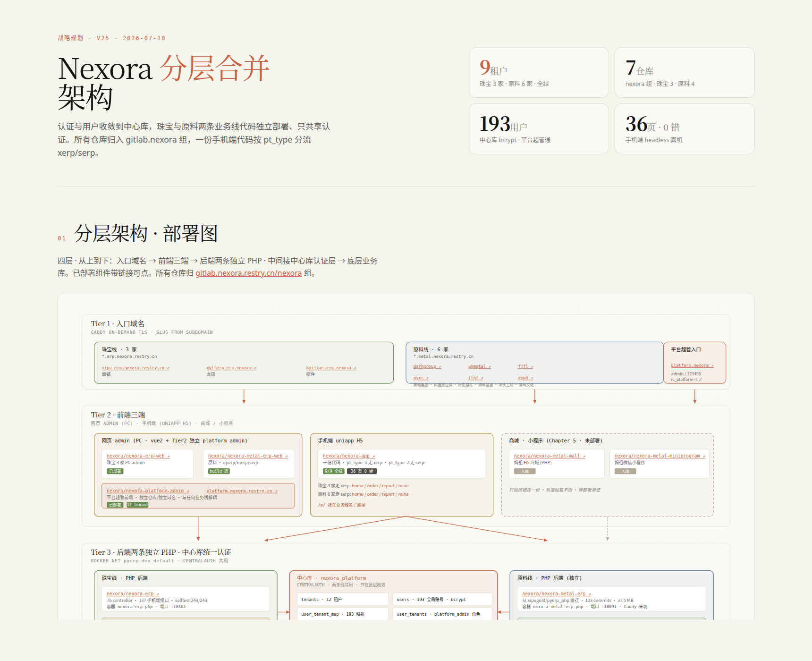Open nexora/nexora-erp repository link in Tier 3
Viewport: 812px width, 661px height.
point(133,594)
